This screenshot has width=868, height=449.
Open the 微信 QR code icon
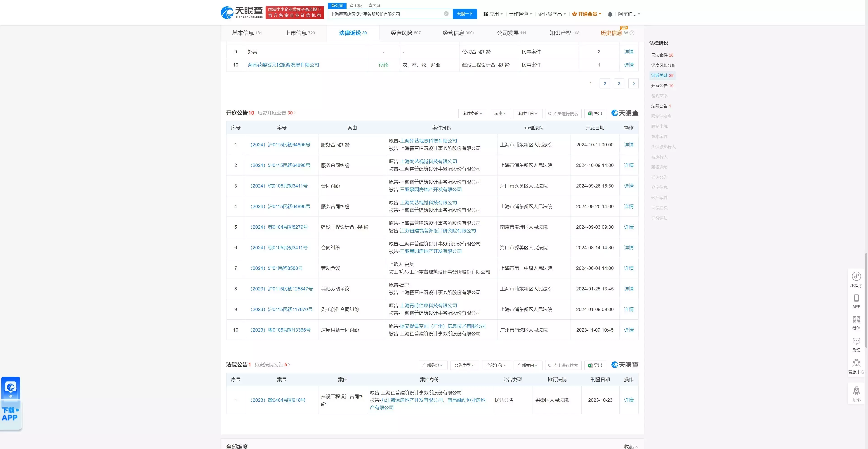pyautogui.click(x=856, y=323)
